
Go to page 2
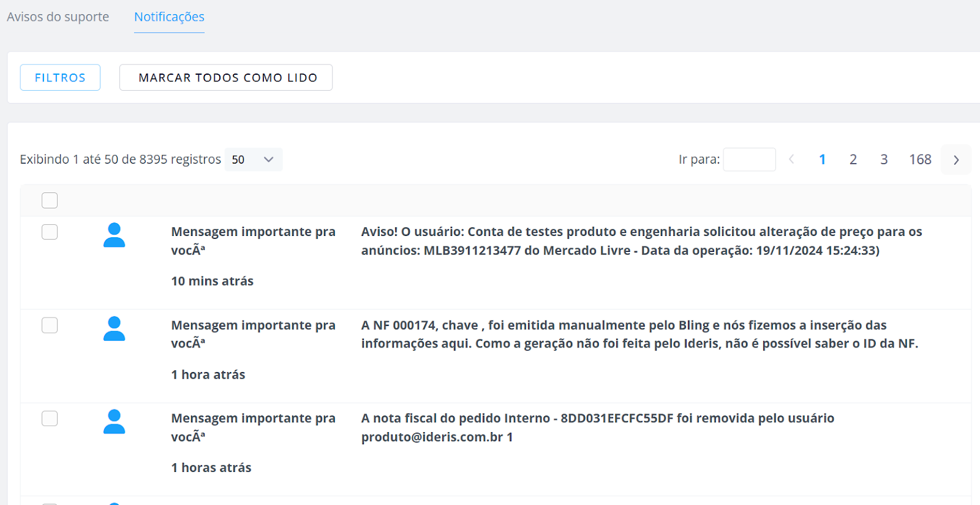pyautogui.click(x=853, y=159)
